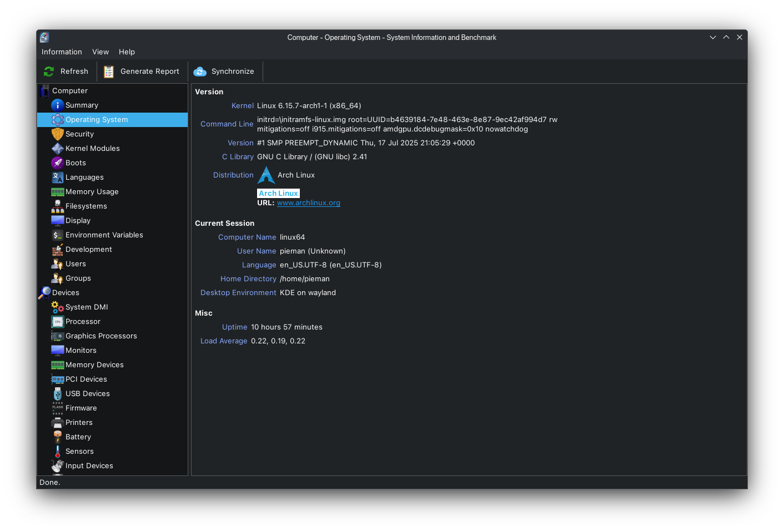Image resolution: width=784 pixels, height=532 pixels.
Task: Select the Security shield icon
Action: (57, 134)
